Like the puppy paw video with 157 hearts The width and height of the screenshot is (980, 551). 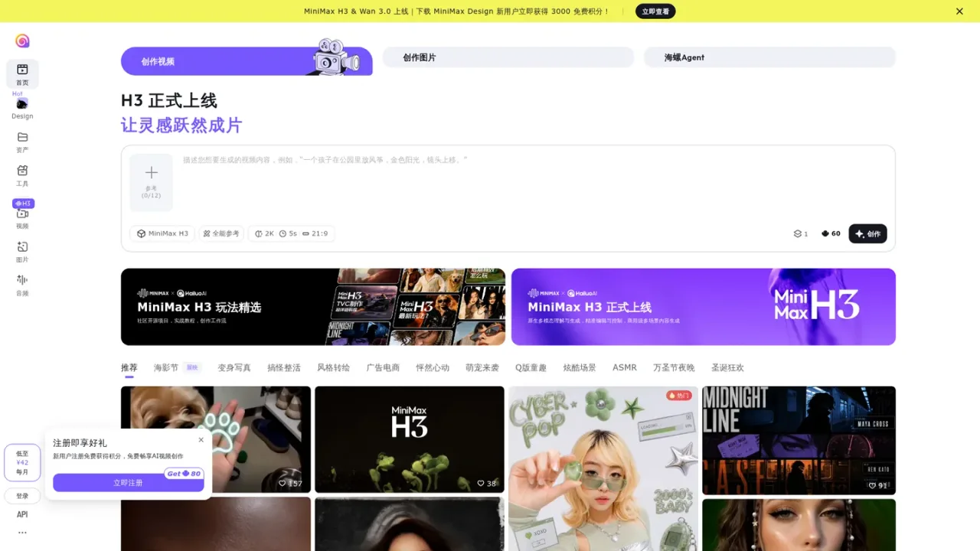290,484
